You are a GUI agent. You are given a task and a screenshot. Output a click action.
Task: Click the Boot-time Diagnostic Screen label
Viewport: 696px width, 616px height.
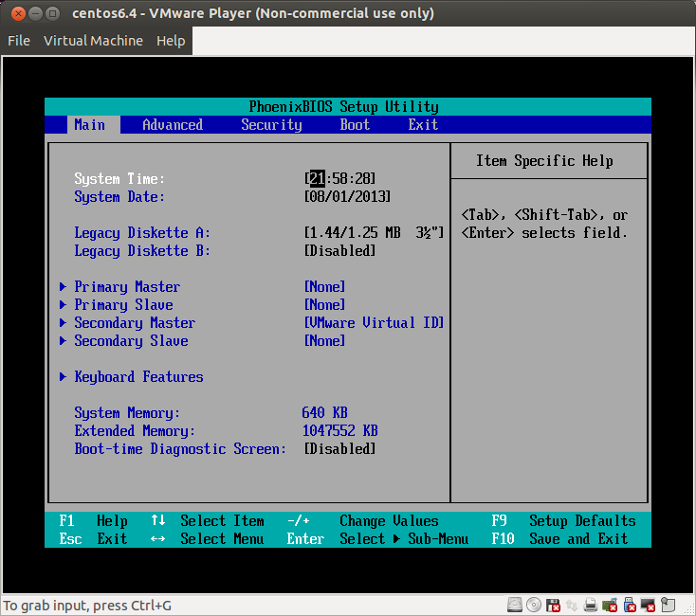click(180, 449)
